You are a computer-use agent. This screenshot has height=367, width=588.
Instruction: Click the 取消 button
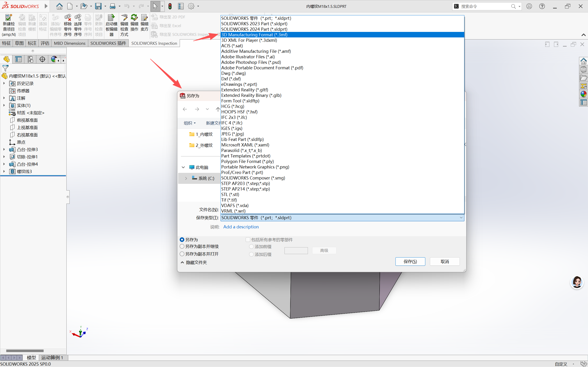[x=445, y=261]
